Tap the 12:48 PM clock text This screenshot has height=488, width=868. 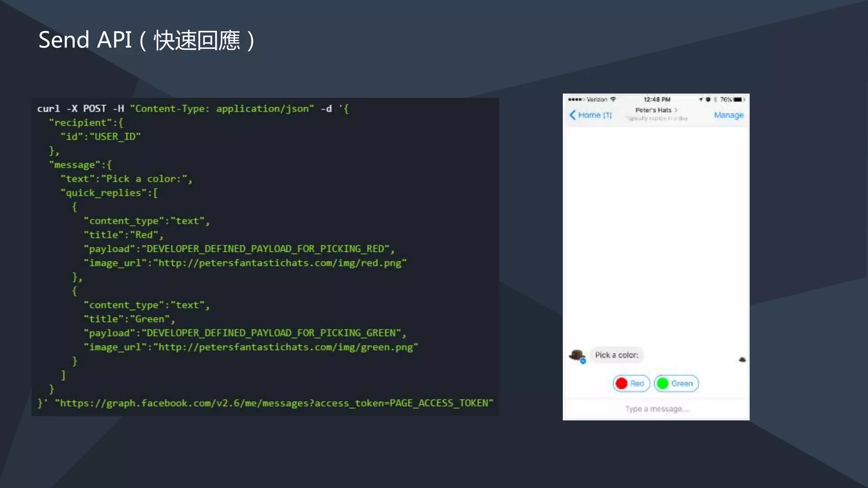pos(657,100)
